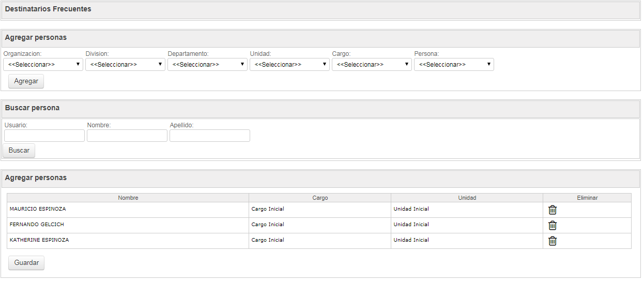The height and width of the screenshot is (281, 644).
Task: Open the Persona dropdown
Action: 454,64
